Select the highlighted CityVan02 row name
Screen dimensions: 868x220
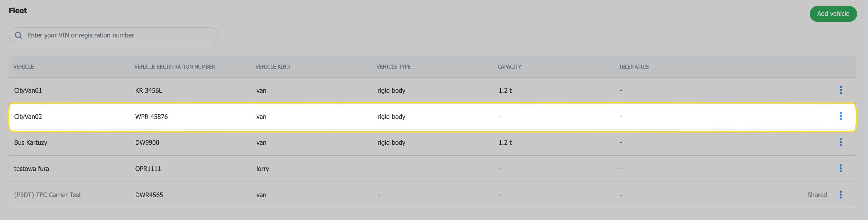28,117
